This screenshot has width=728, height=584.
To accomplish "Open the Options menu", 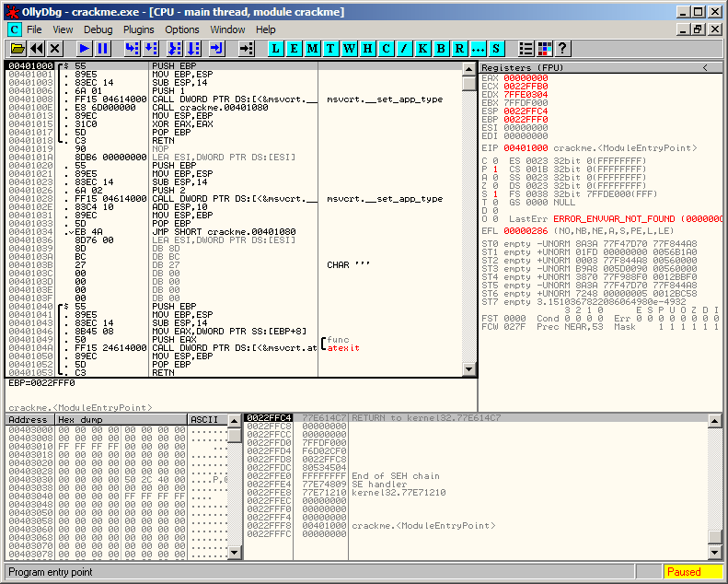I will [182, 29].
